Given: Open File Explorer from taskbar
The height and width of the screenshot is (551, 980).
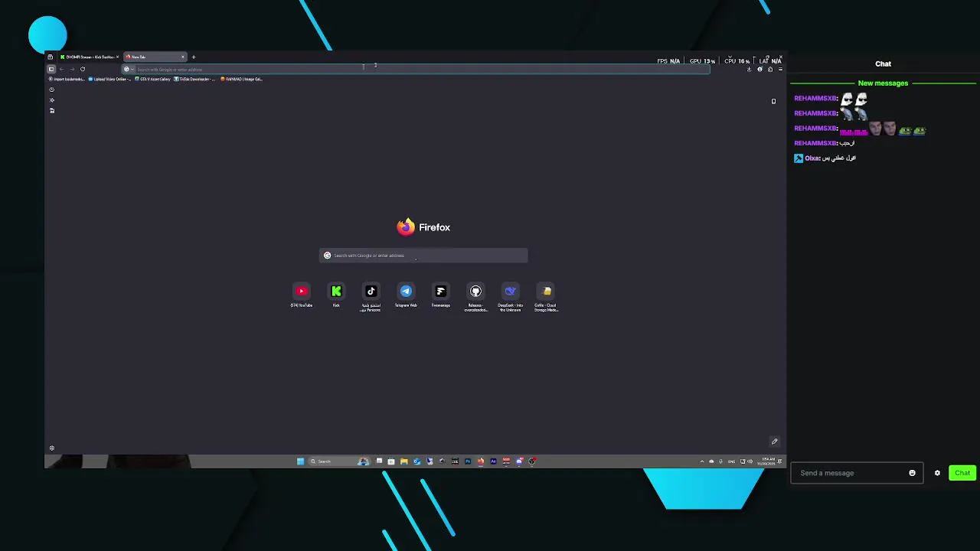Looking at the screenshot, I should click(x=404, y=461).
